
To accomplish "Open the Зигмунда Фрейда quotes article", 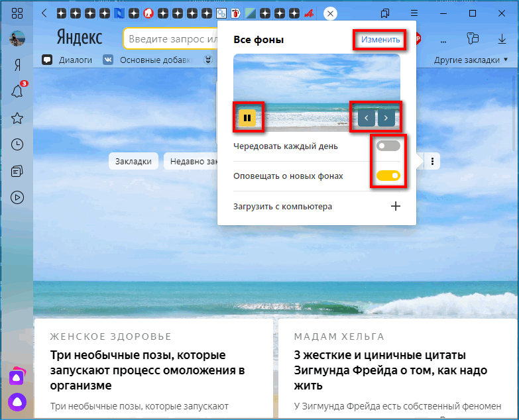I will [390, 370].
